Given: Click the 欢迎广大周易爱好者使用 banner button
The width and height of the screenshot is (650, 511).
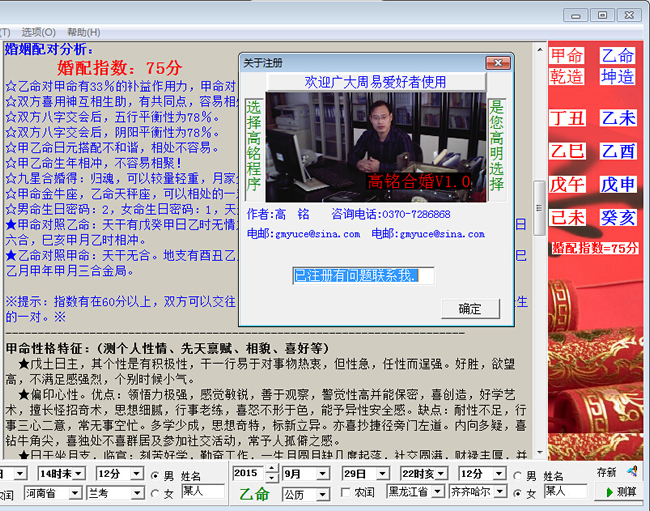Looking at the screenshot, I should (375, 82).
